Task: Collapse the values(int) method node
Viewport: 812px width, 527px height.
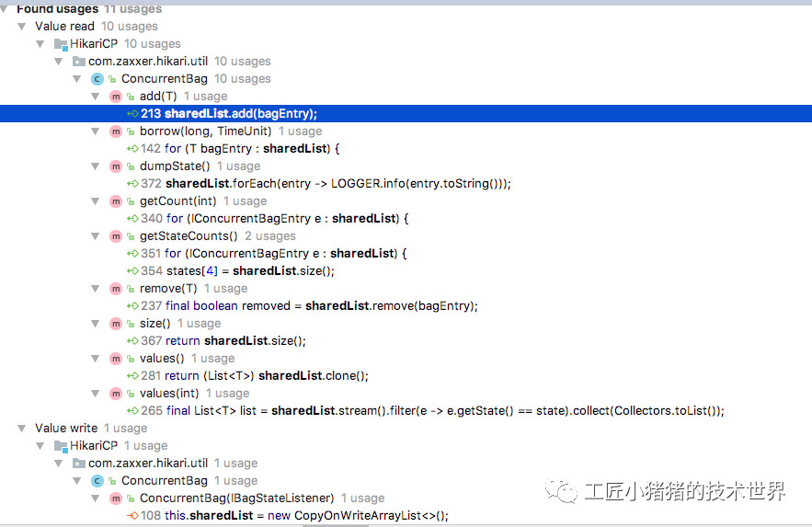Action: (96, 394)
